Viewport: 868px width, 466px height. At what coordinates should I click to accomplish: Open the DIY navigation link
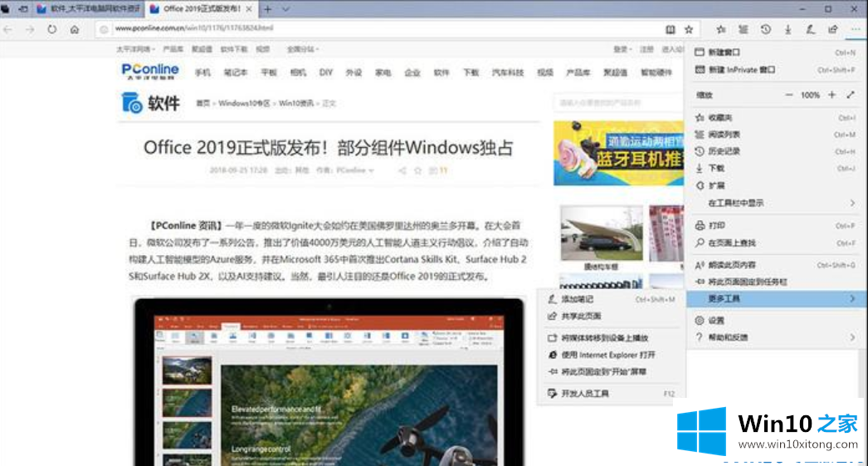[x=326, y=72]
